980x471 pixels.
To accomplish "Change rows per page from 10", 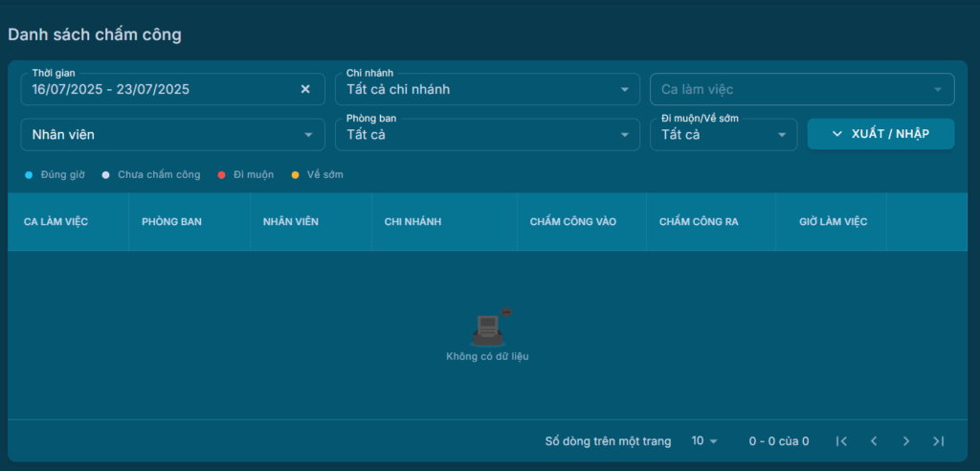I will (x=704, y=441).
